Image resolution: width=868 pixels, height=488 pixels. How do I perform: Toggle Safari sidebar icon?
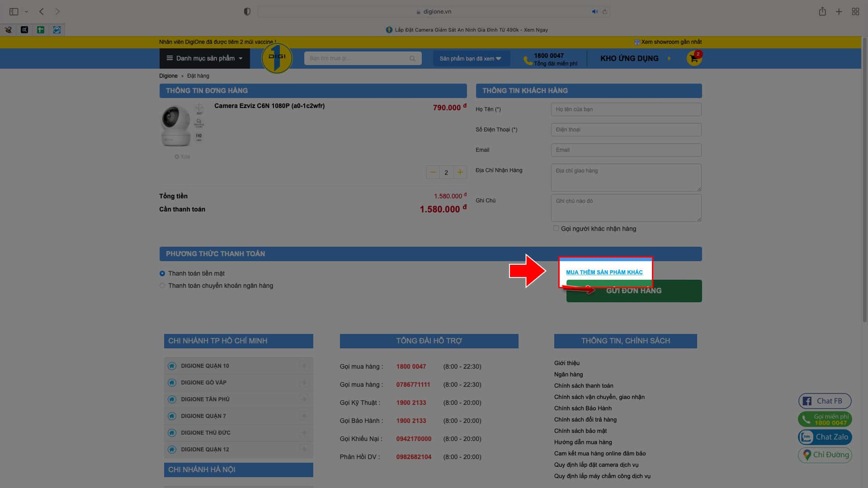pos(14,12)
